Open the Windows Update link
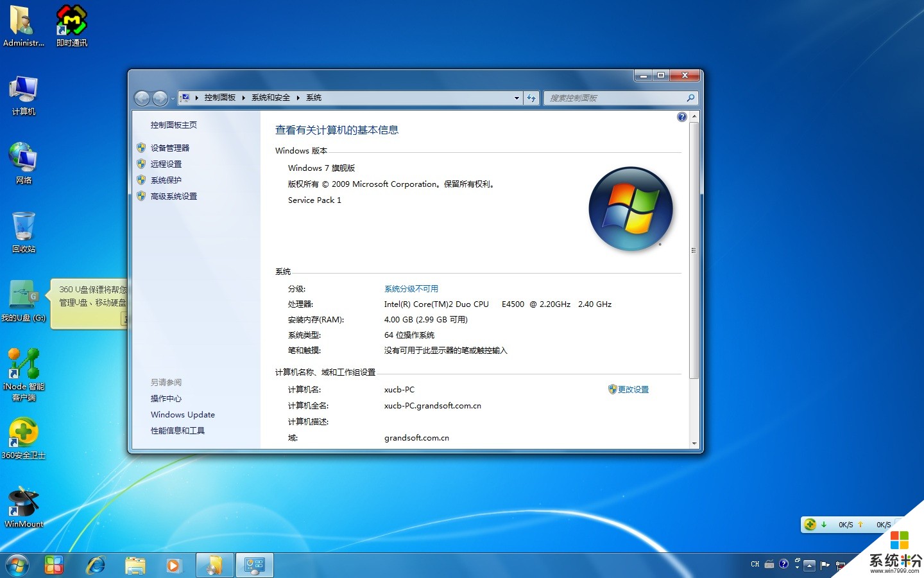The width and height of the screenshot is (924, 578). pos(183,414)
